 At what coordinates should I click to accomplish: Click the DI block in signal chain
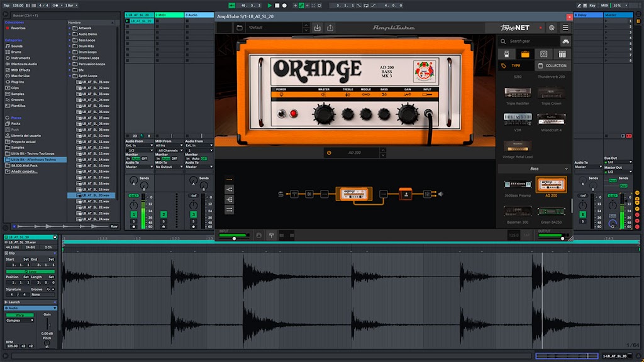[309, 194]
